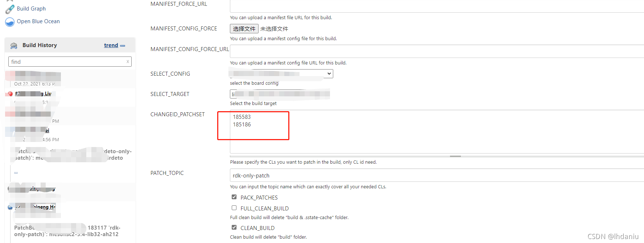Open the SELECT_CONFIG dropdown
Image resolution: width=644 pixels, height=243 pixels.
281,74
